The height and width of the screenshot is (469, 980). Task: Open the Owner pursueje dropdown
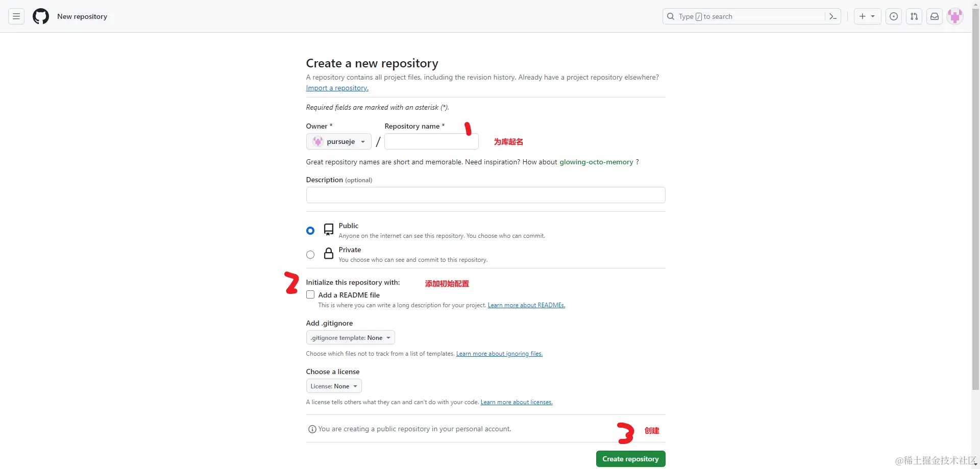339,141
